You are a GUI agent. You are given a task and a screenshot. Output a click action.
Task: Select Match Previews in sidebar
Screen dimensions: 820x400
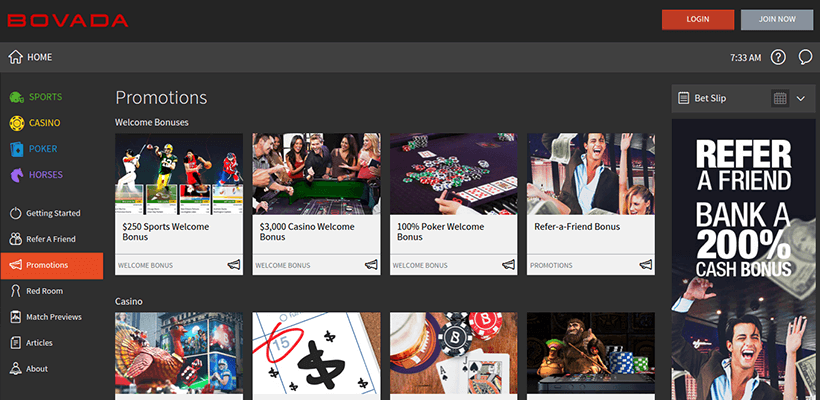click(x=53, y=317)
